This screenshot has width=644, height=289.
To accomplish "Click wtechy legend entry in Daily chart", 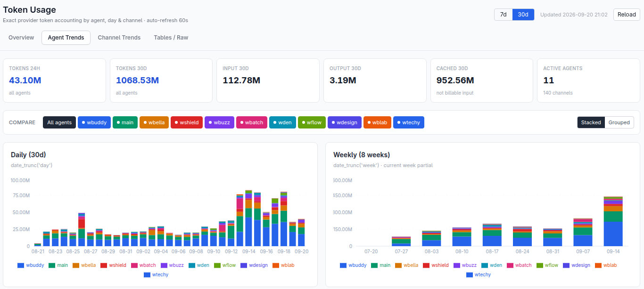I will tap(156, 274).
